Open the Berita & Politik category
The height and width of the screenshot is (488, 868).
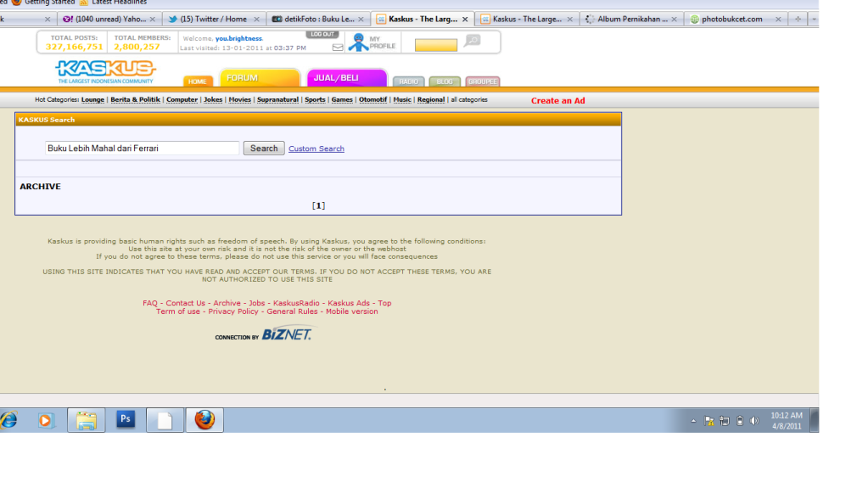click(x=135, y=99)
